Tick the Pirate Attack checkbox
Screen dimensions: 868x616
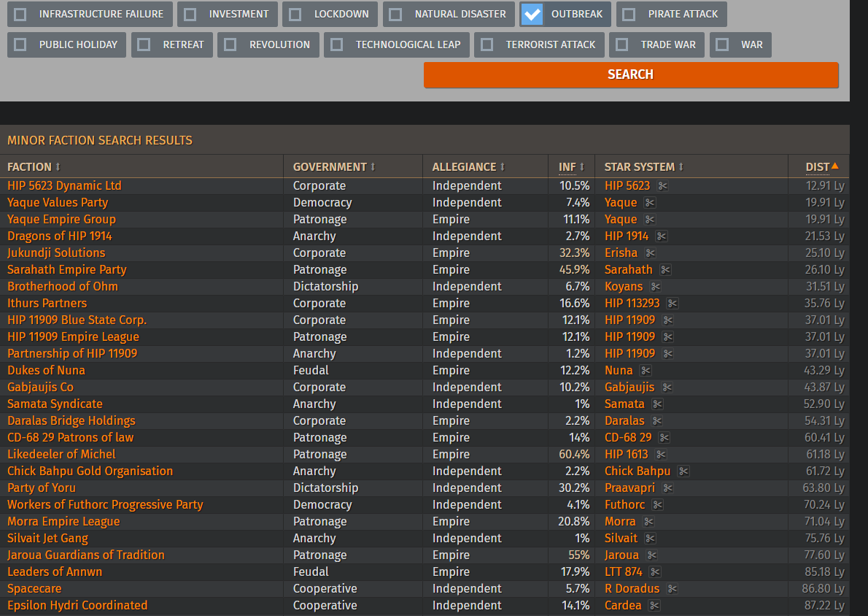tap(629, 15)
